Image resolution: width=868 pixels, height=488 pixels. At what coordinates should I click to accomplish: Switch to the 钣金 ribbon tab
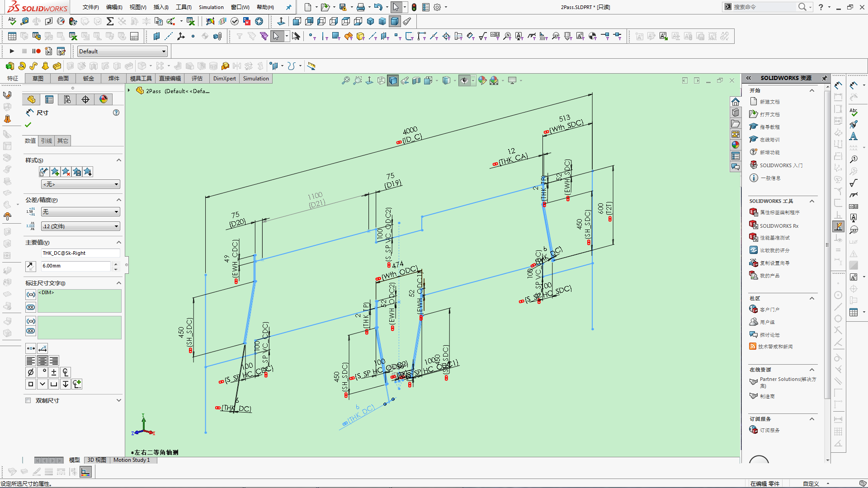point(89,79)
